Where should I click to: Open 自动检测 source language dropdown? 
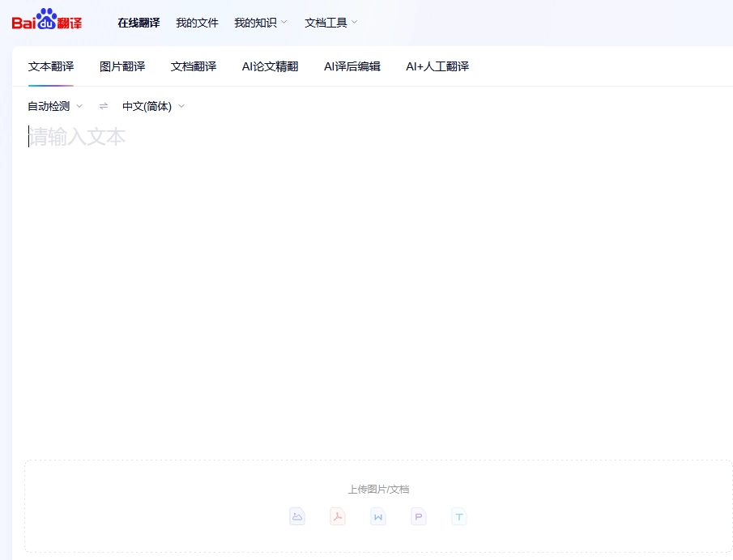(55, 107)
